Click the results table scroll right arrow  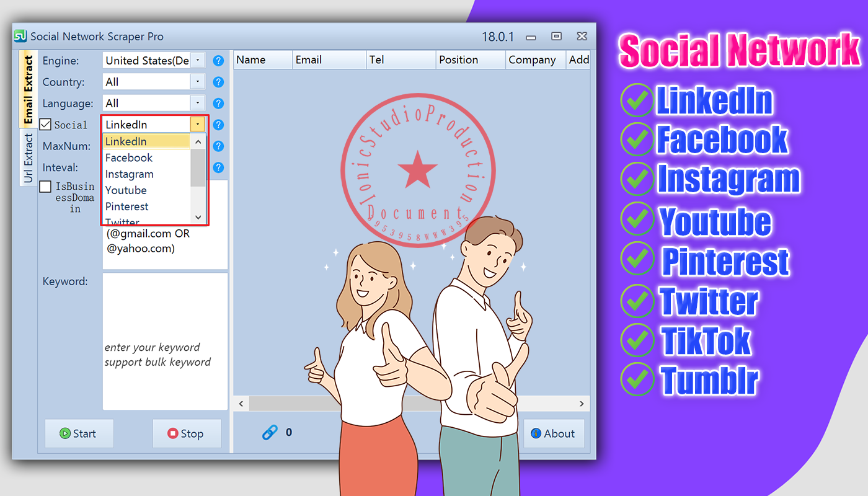582,404
